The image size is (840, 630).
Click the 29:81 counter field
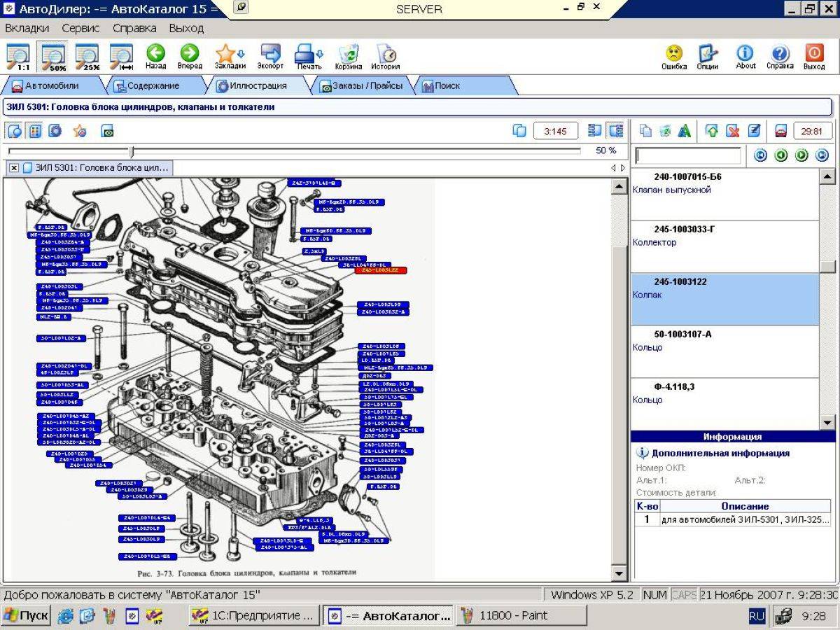pos(812,131)
